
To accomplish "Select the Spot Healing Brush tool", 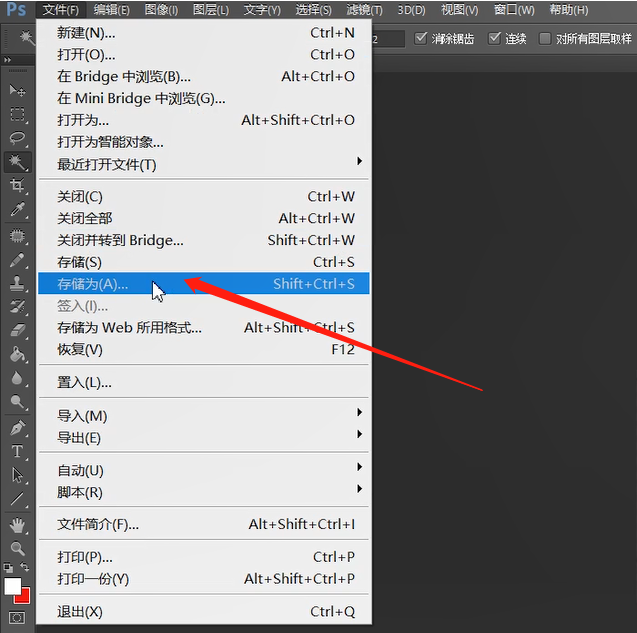I will pos(17,236).
